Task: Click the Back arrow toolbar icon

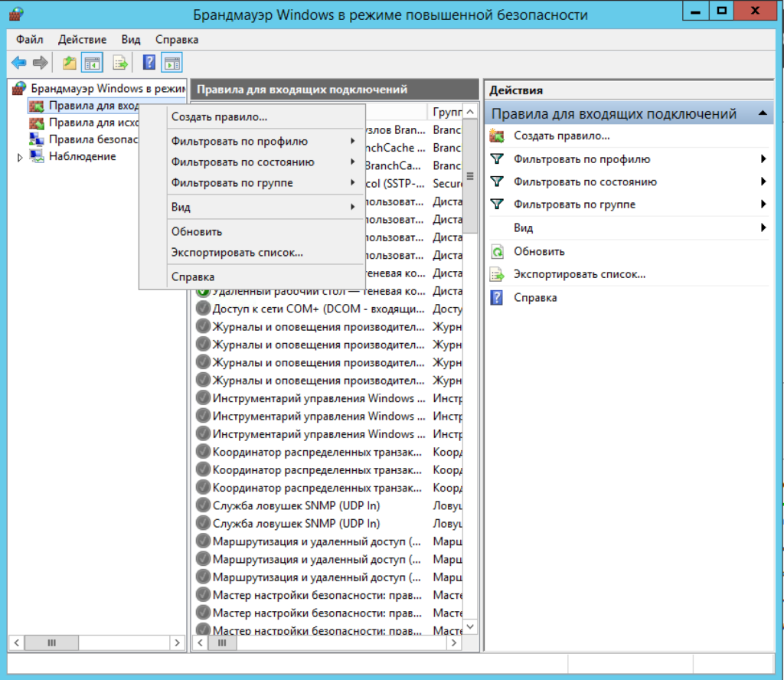Action: (x=19, y=63)
